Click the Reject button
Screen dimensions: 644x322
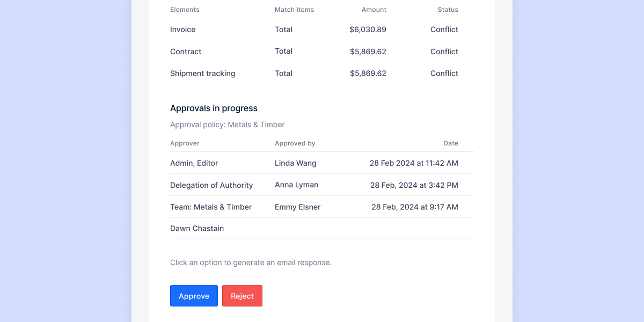[242, 296]
